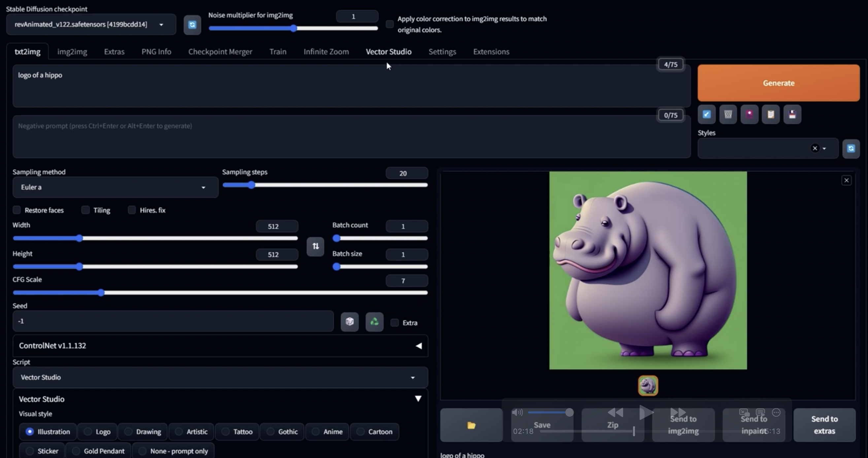868x458 pixels.
Task: Click the extra networks icon
Action: coord(749,114)
